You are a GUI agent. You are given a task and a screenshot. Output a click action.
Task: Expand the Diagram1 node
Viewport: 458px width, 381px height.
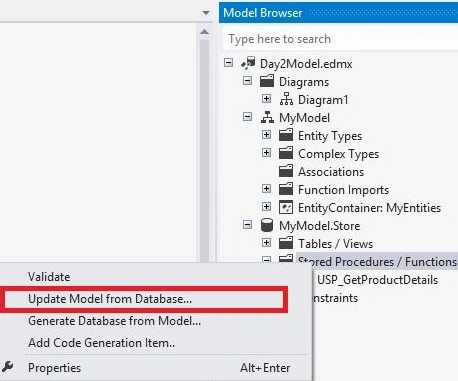266,98
